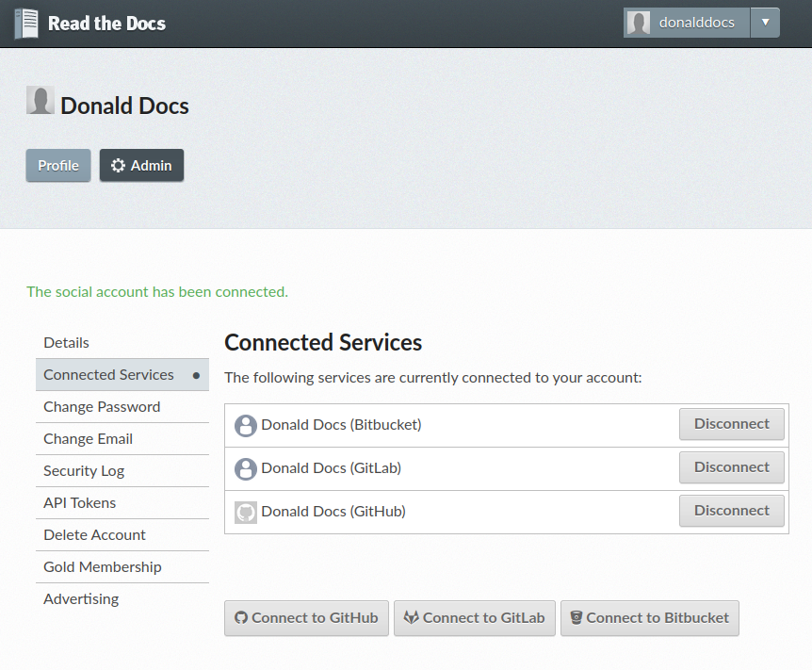Open Gold Membership settings
This screenshot has height=670, width=812.
[x=103, y=567]
